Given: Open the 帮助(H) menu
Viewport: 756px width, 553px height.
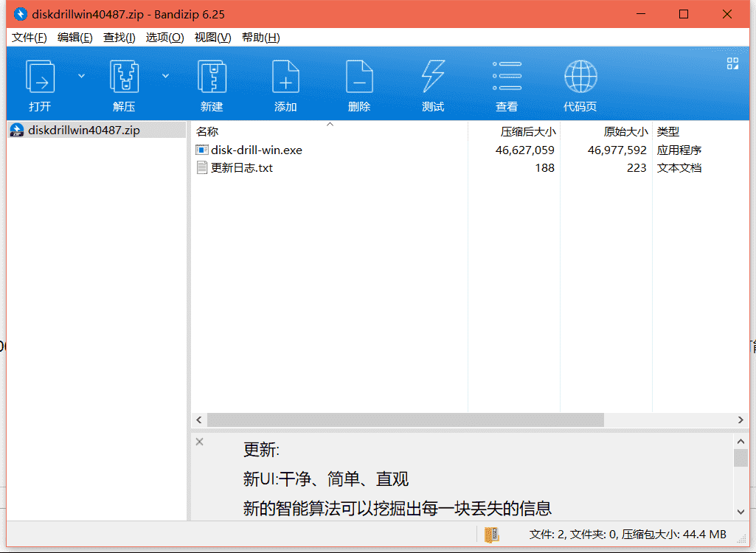Looking at the screenshot, I should click(261, 37).
